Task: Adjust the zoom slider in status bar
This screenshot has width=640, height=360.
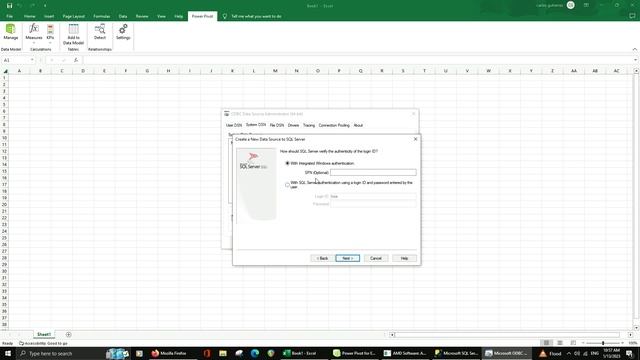Action: pyautogui.click(x=603, y=343)
